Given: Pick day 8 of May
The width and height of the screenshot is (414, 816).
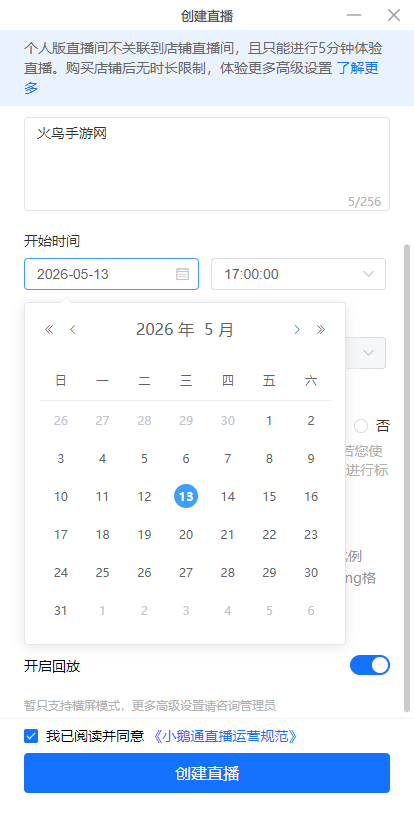Looking at the screenshot, I should coord(269,458).
